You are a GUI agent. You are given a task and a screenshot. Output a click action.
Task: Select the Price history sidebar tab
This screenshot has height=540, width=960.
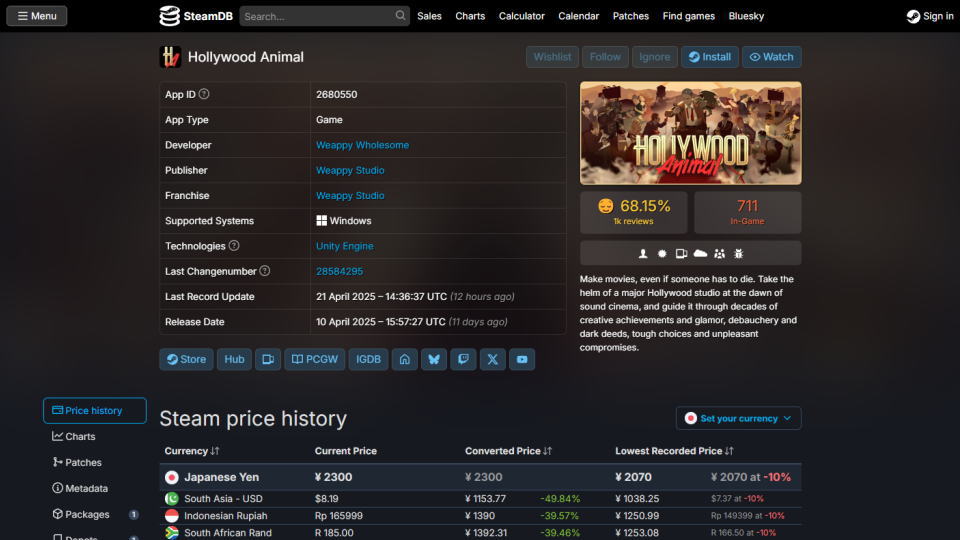pos(95,410)
